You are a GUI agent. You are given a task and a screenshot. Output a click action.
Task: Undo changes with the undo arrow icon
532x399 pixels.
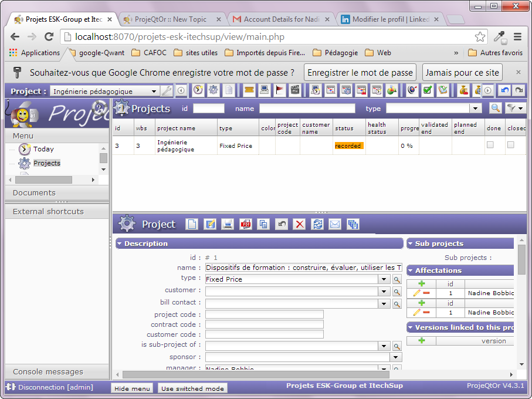(x=282, y=224)
